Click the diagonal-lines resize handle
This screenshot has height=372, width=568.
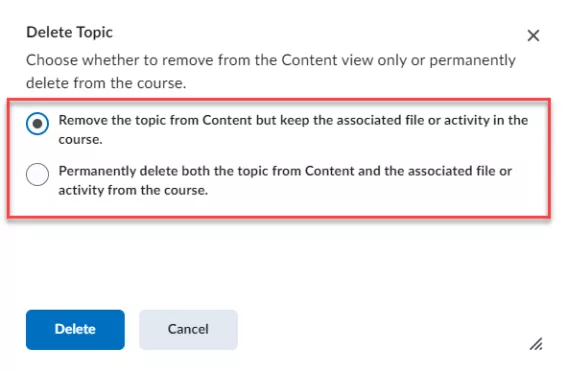pyautogui.click(x=536, y=344)
